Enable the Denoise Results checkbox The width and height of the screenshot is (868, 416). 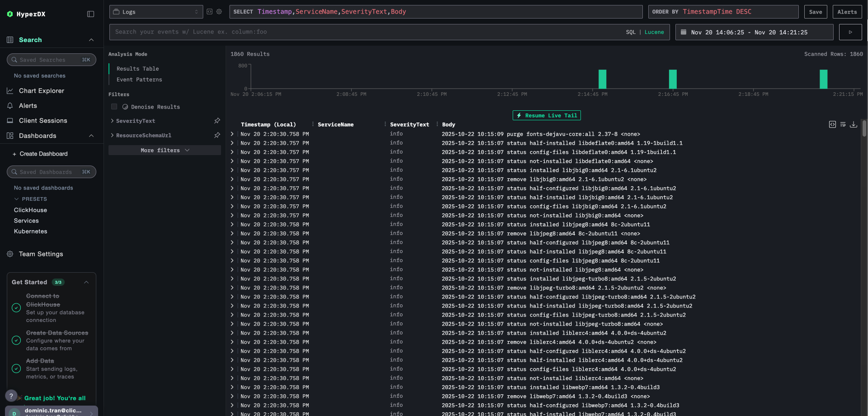point(114,106)
